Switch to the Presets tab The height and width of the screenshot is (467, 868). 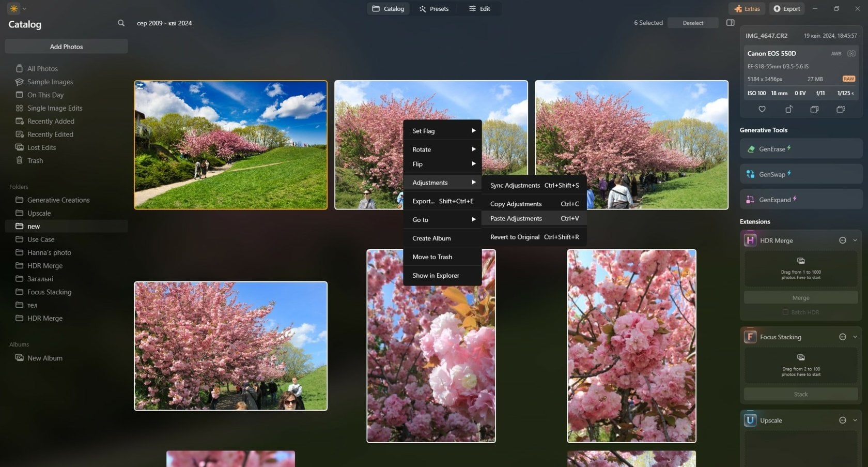coord(434,8)
